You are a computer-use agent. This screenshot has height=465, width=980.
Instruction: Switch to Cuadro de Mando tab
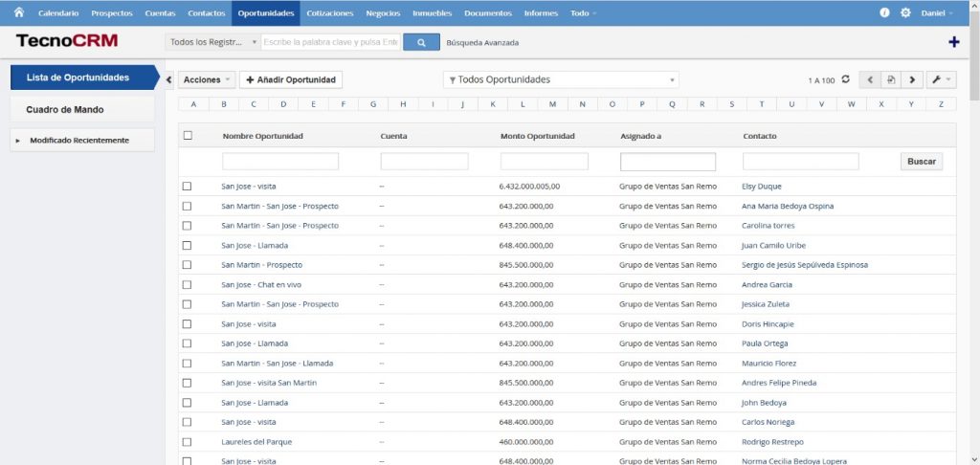point(65,109)
